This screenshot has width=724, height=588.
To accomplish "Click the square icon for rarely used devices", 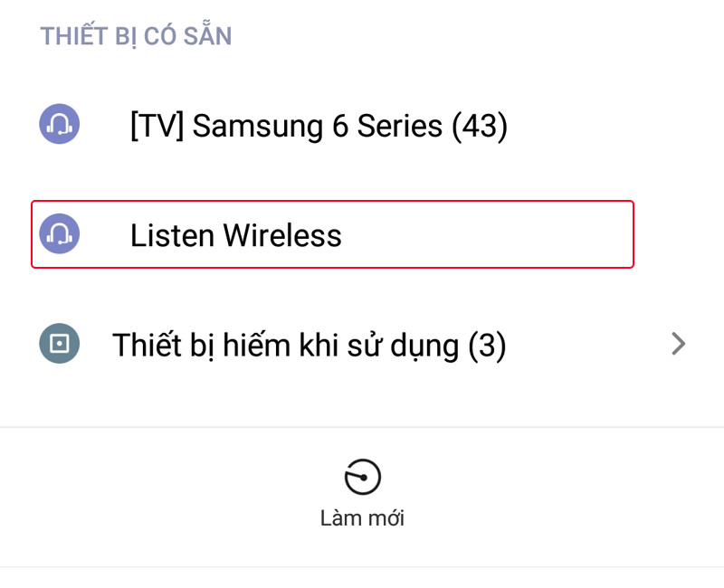I will [60, 344].
